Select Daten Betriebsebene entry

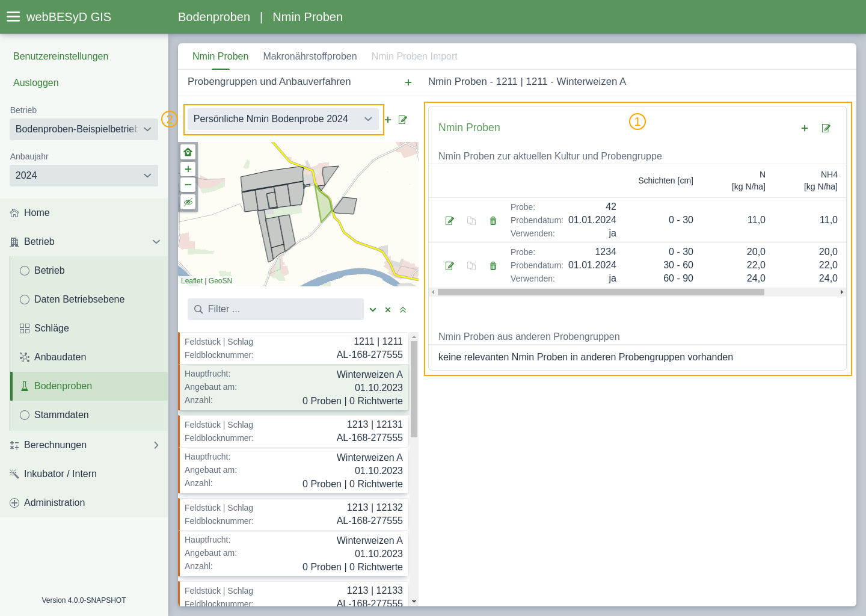89,300
